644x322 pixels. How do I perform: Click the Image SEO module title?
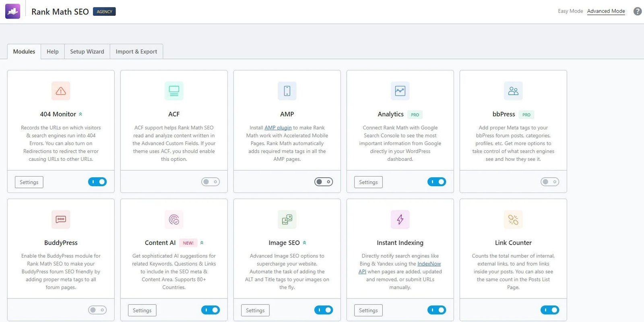[284, 243]
